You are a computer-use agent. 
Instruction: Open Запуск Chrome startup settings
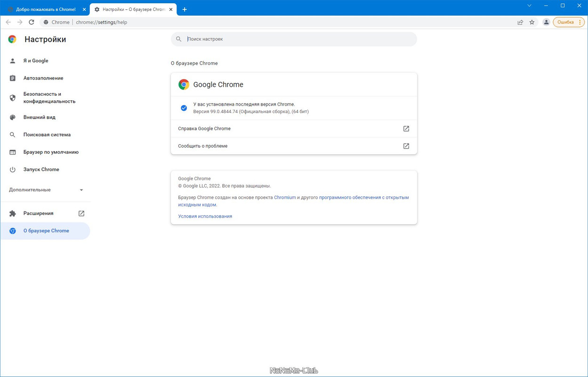41,169
